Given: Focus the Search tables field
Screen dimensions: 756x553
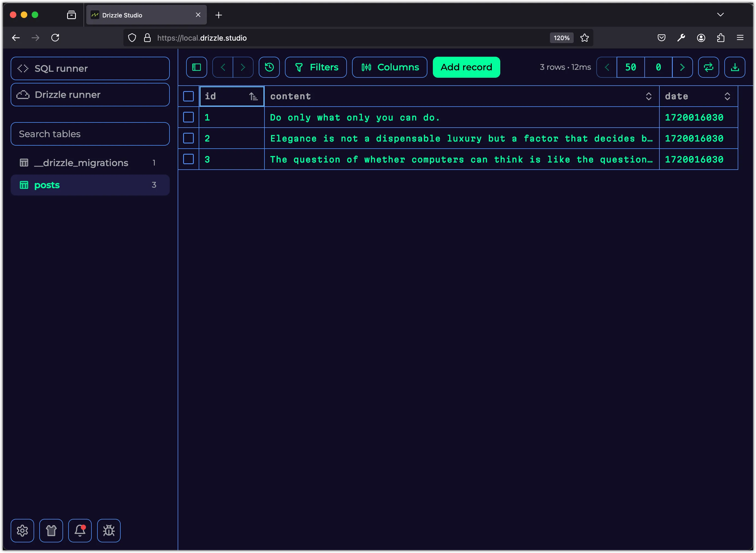Looking at the screenshot, I should point(90,134).
